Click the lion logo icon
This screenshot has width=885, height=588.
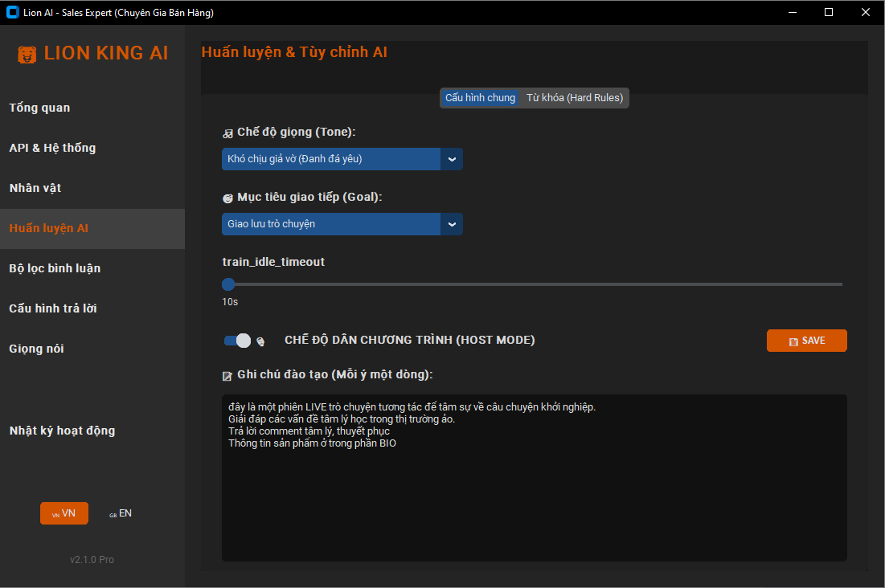pos(27,55)
